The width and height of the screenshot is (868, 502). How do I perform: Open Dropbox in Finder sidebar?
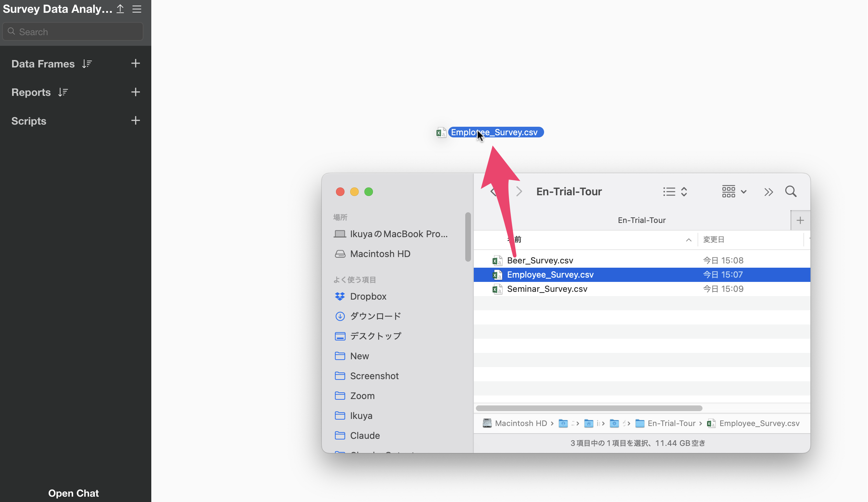[368, 296]
